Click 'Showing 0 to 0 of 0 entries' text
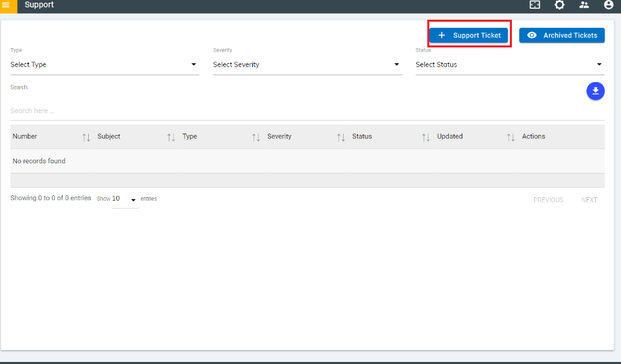 click(51, 198)
